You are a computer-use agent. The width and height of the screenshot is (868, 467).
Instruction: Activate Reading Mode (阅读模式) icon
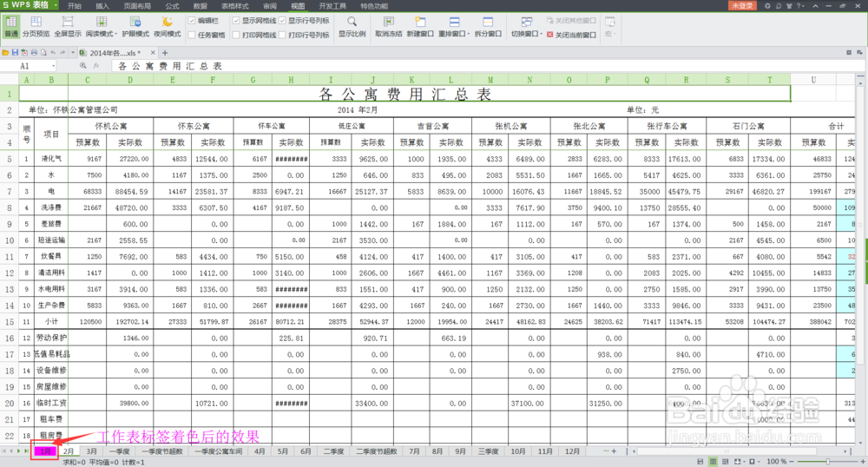click(101, 22)
